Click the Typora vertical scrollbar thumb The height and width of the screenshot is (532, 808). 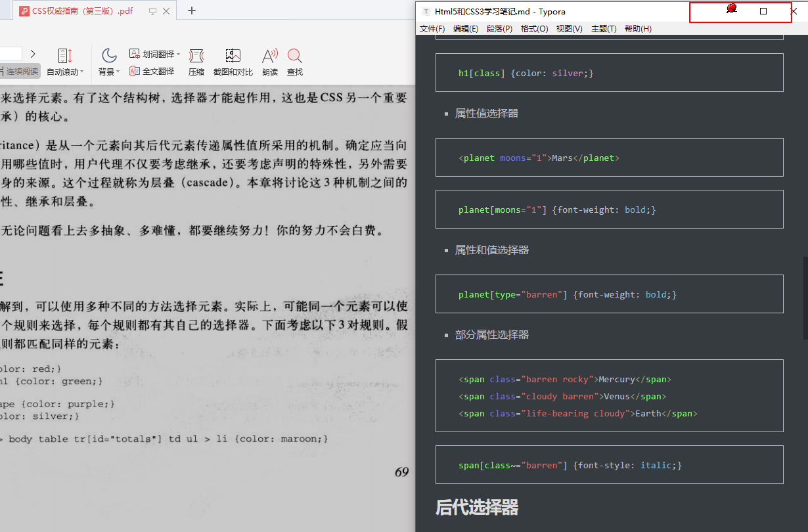click(805, 298)
